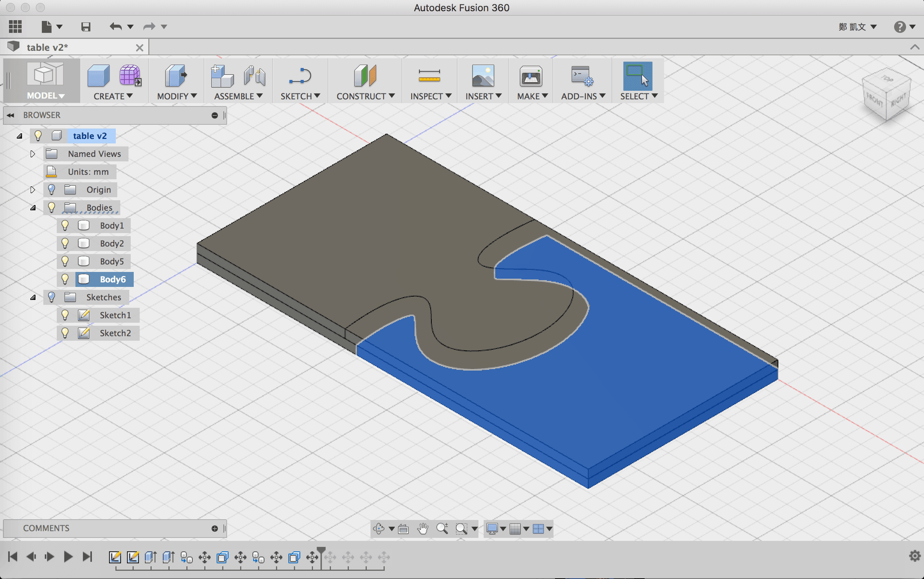
Task: Select the Press Pull modify icon
Action: coord(176,75)
